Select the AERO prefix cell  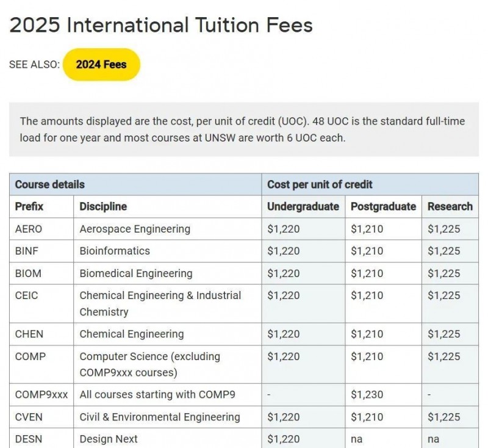(41, 229)
